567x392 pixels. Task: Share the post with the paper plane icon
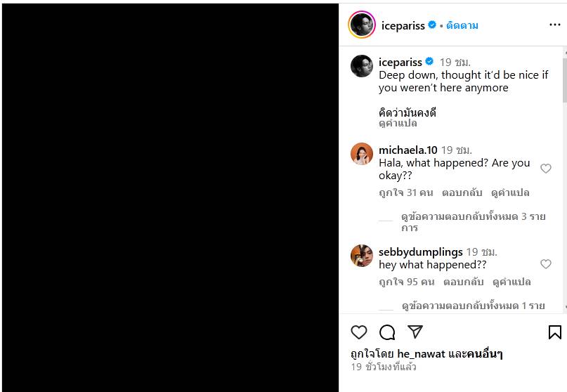pyautogui.click(x=415, y=332)
